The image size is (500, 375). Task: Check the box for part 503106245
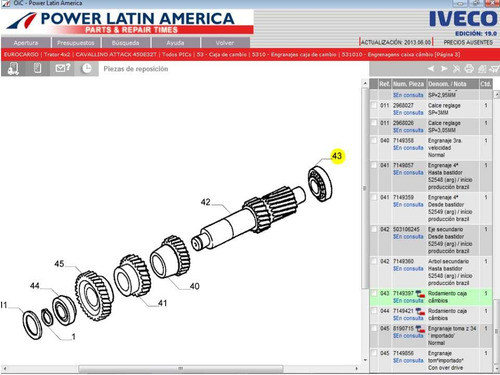coord(374,229)
